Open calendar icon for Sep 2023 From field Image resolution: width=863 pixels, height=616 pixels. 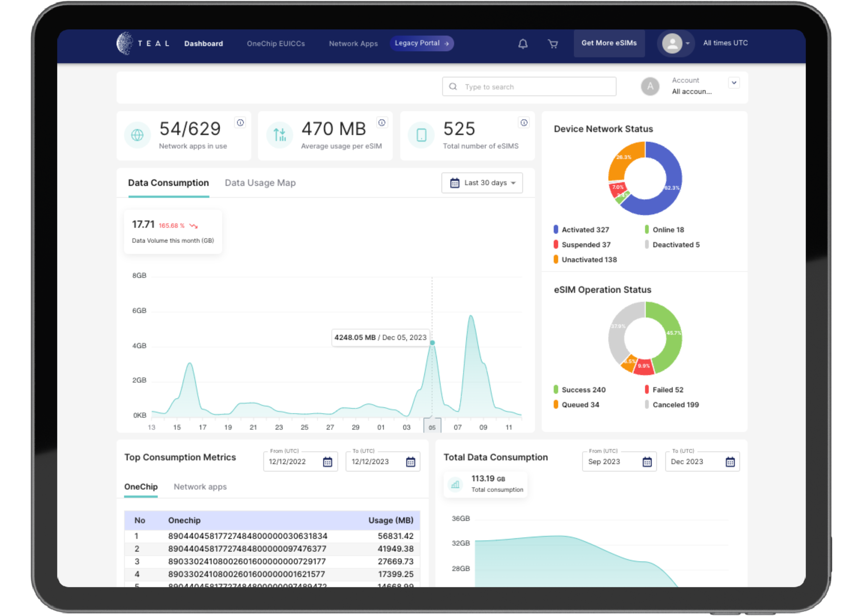[x=647, y=462]
